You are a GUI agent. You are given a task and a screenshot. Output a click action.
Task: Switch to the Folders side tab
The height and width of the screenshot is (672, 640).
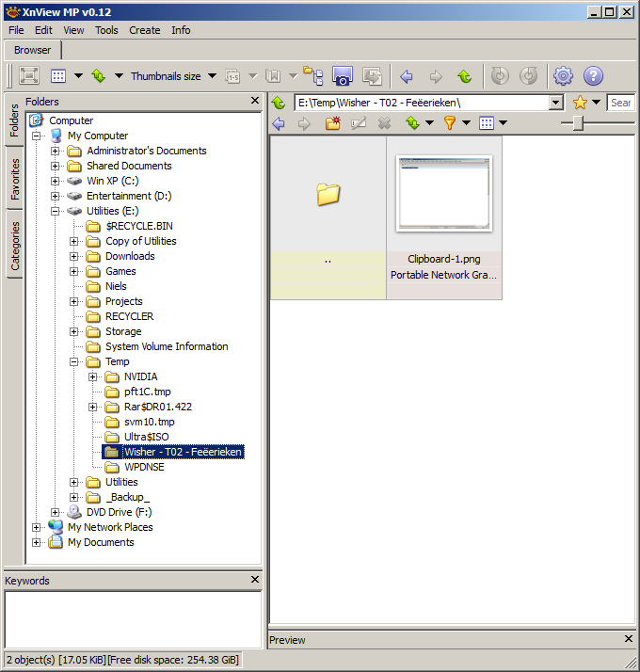[15, 120]
